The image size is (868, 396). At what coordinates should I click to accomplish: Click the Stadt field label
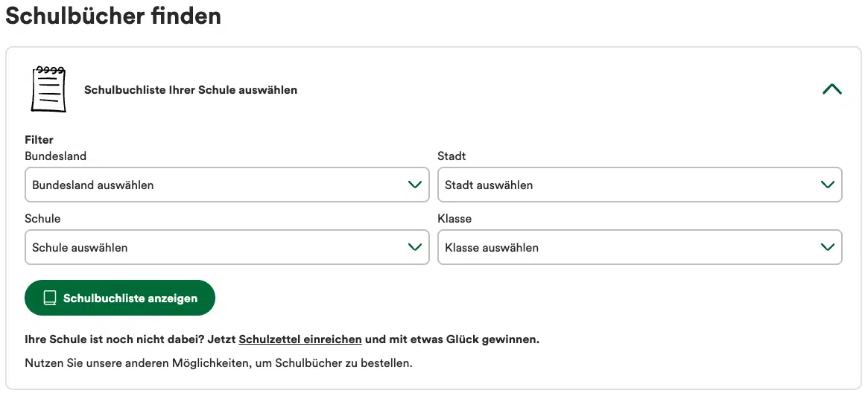tap(452, 156)
